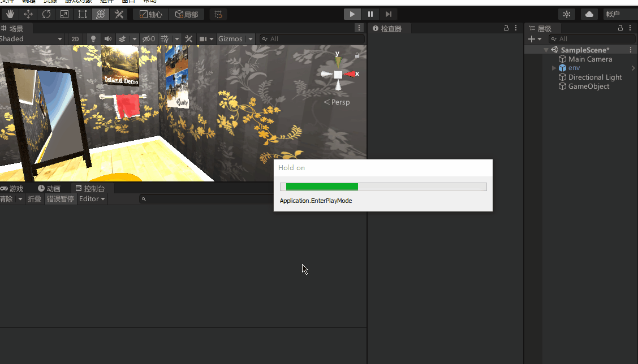Activate the Rect Transform tool

(x=82, y=14)
